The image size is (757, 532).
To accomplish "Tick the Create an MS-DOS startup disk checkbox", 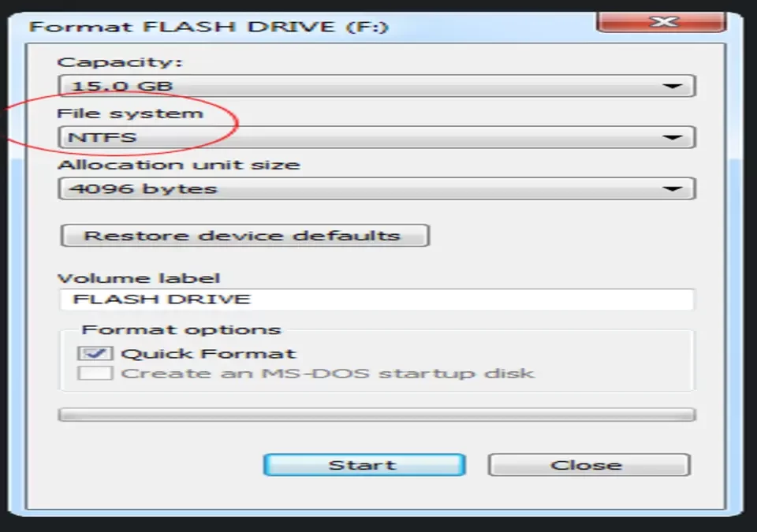I will point(95,373).
